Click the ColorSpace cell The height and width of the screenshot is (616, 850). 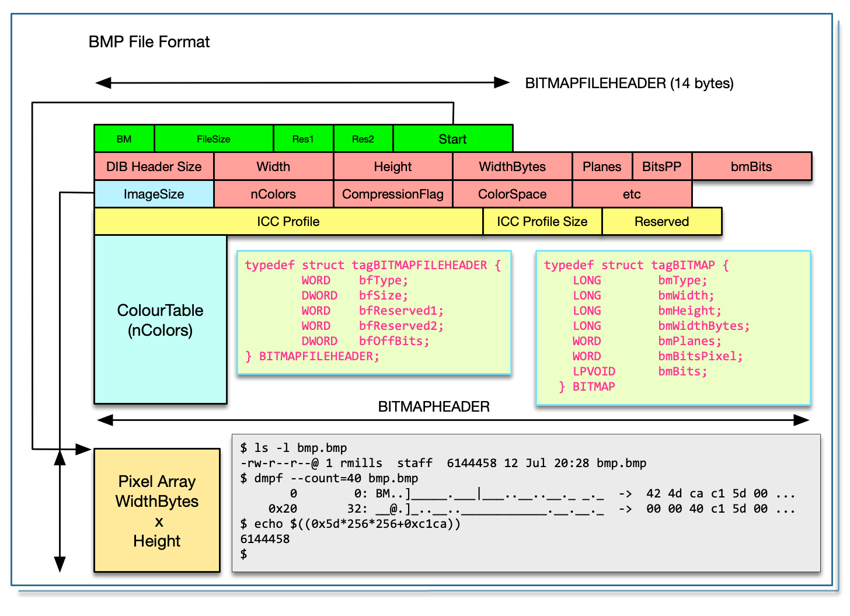[513, 194]
